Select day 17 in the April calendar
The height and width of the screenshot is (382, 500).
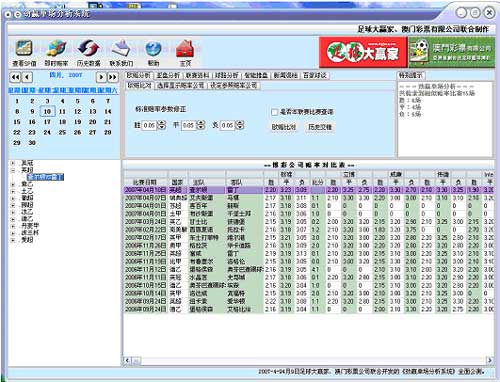click(47, 122)
